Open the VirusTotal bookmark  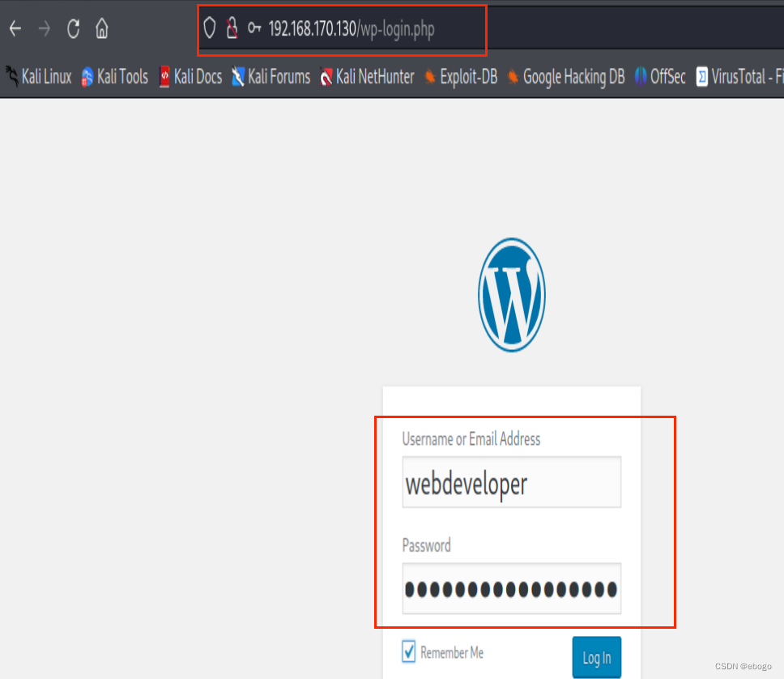(740, 77)
